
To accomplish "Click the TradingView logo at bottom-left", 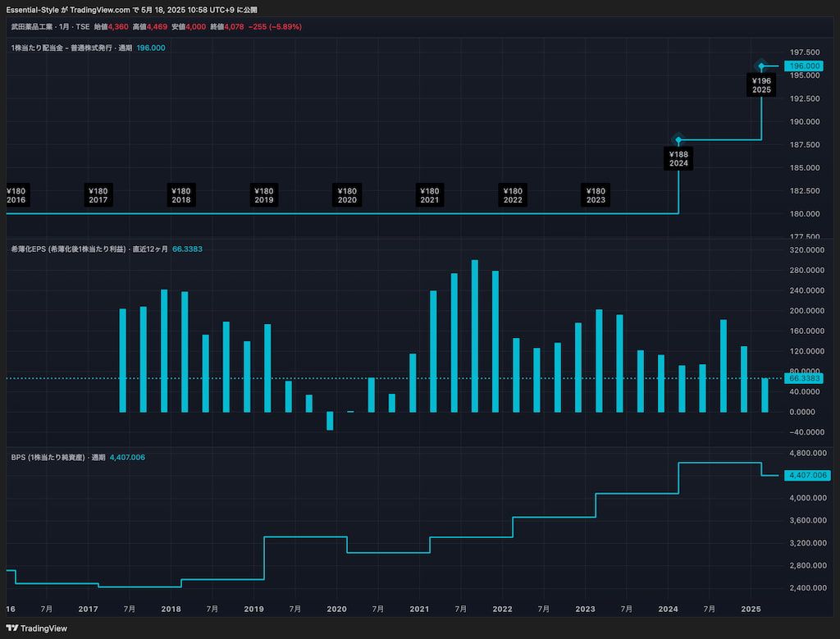I will (36, 628).
